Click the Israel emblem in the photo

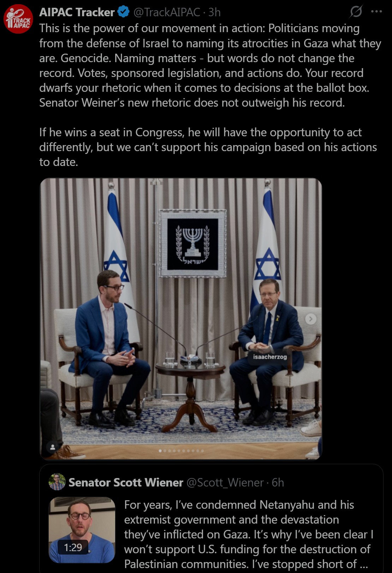[193, 244]
